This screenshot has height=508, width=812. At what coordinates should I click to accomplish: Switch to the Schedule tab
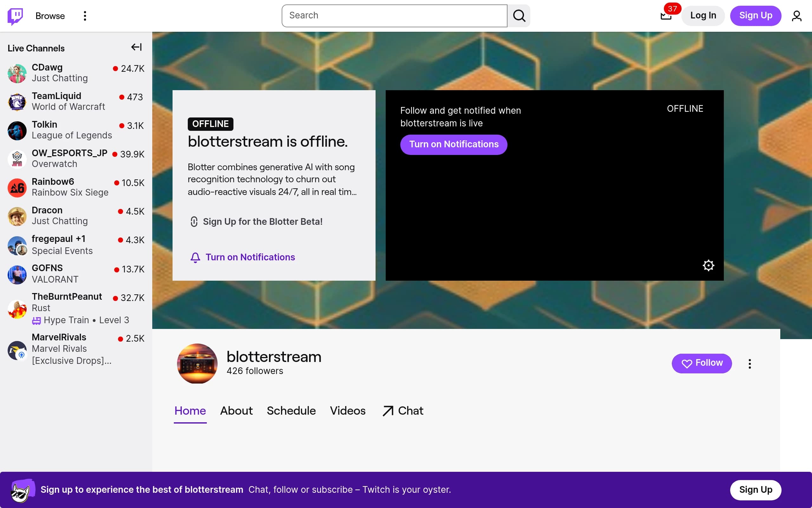pos(291,411)
